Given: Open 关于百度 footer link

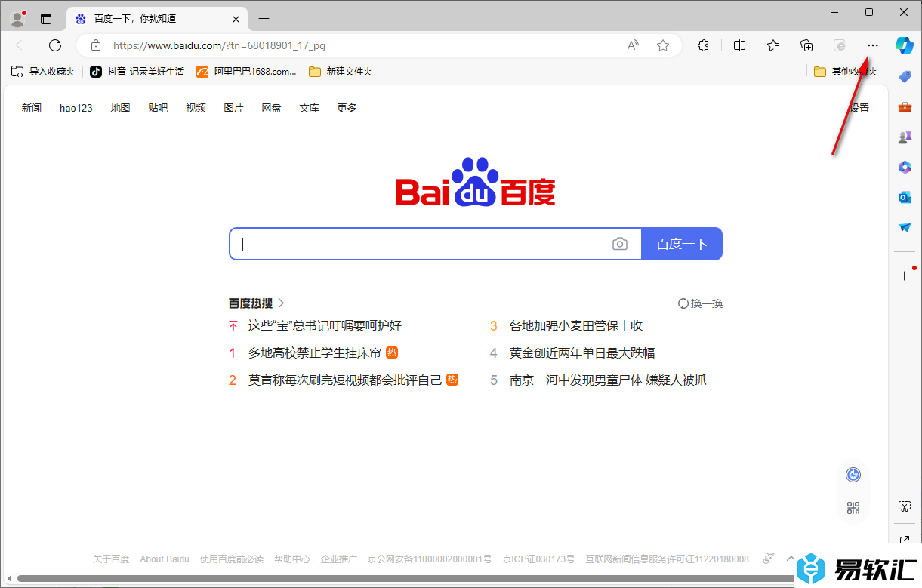Looking at the screenshot, I should [111, 559].
